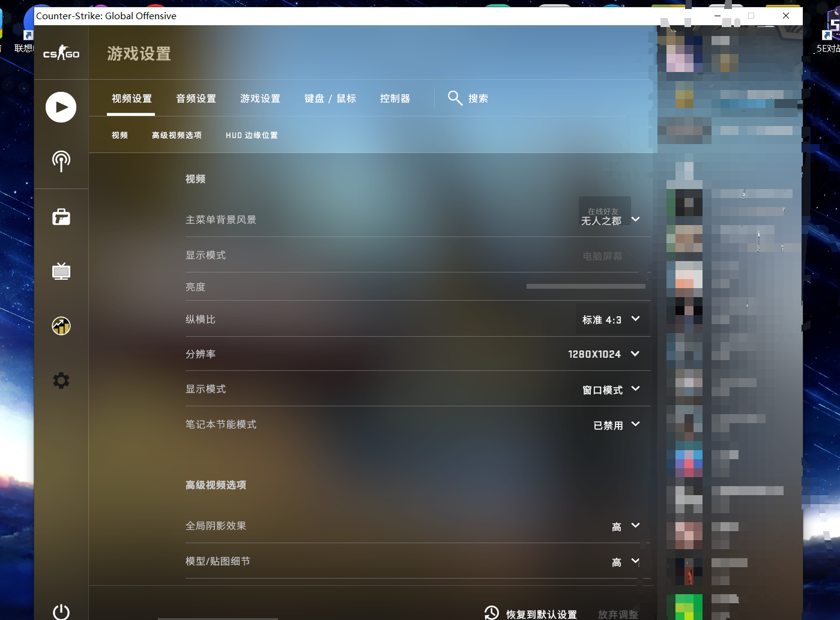Click the 亮度 label
This screenshot has height=620, width=840.
[196, 287]
